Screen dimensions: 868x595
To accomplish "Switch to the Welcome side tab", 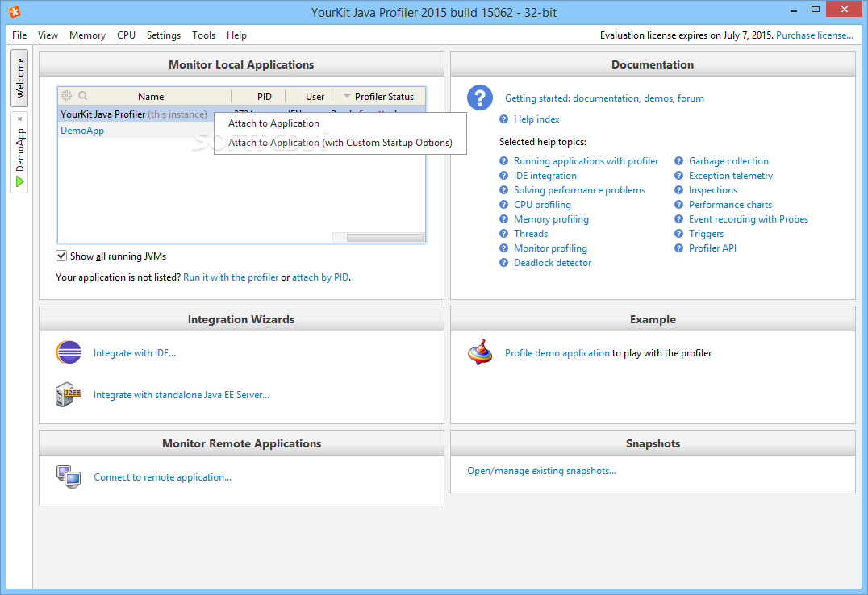I will click(19, 78).
